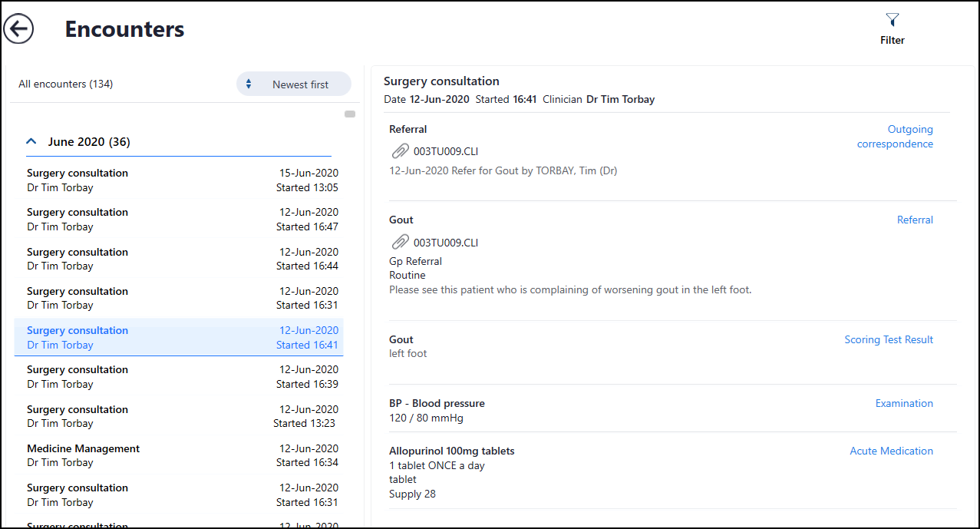Open the Scoring Test Result link
This screenshot has width=980, height=529.
[889, 339]
